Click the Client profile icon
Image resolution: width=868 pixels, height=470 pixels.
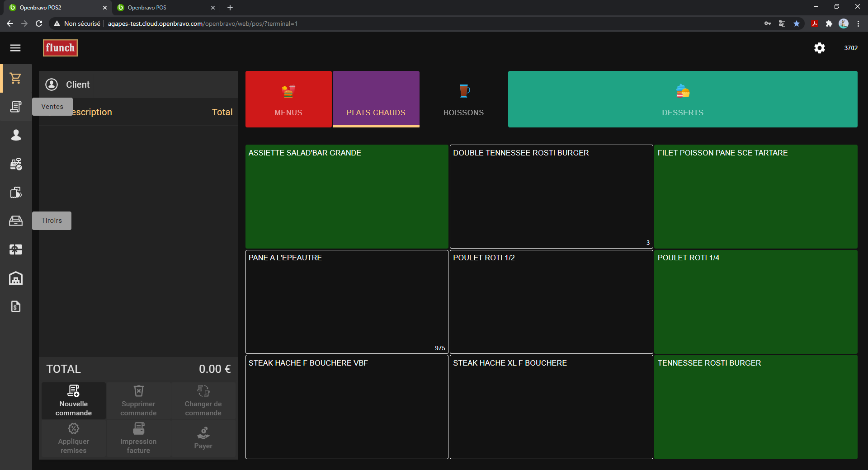pos(52,85)
